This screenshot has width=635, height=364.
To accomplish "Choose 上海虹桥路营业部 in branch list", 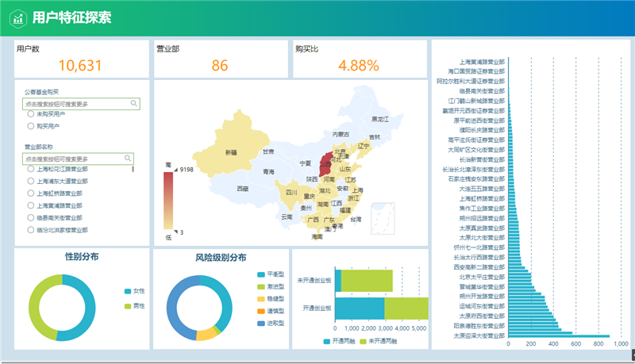I will (x=31, y=193).
